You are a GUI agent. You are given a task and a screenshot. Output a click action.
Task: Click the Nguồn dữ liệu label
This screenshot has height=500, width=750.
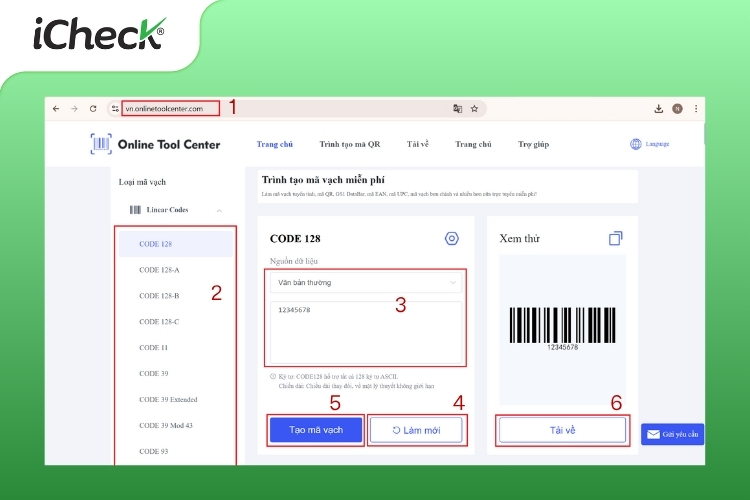point(294,261)
